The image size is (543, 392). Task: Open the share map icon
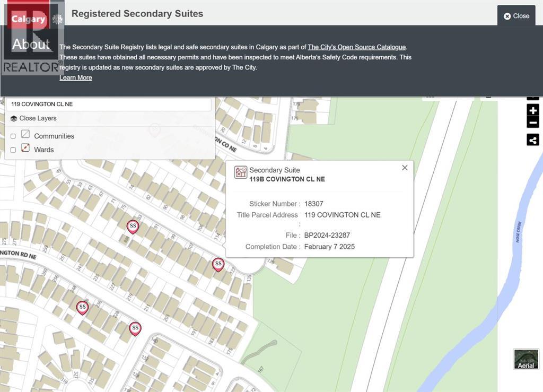coord(533,140)
